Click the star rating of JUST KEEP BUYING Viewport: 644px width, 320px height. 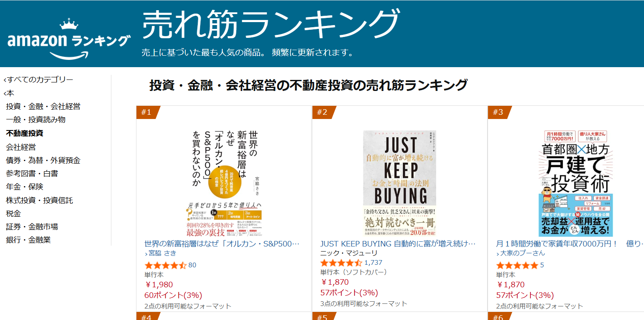(x=341, y=263)
